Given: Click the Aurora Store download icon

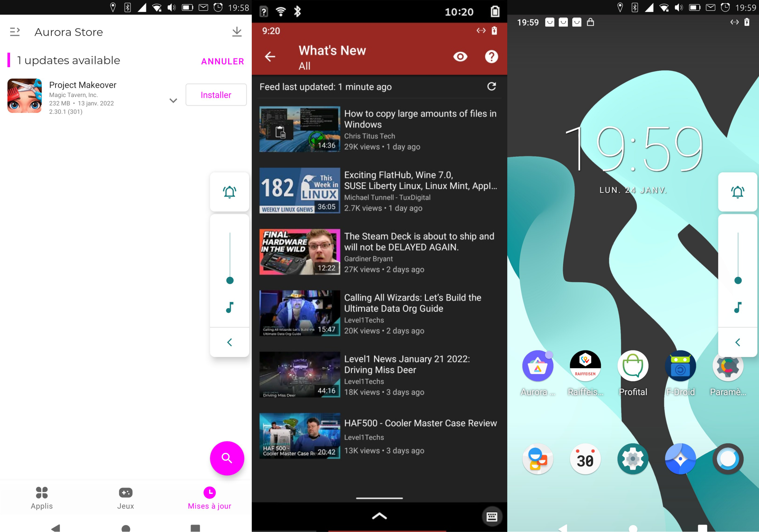Looking at the screenshot, I should pyautogui.click(x=237, y=32).
